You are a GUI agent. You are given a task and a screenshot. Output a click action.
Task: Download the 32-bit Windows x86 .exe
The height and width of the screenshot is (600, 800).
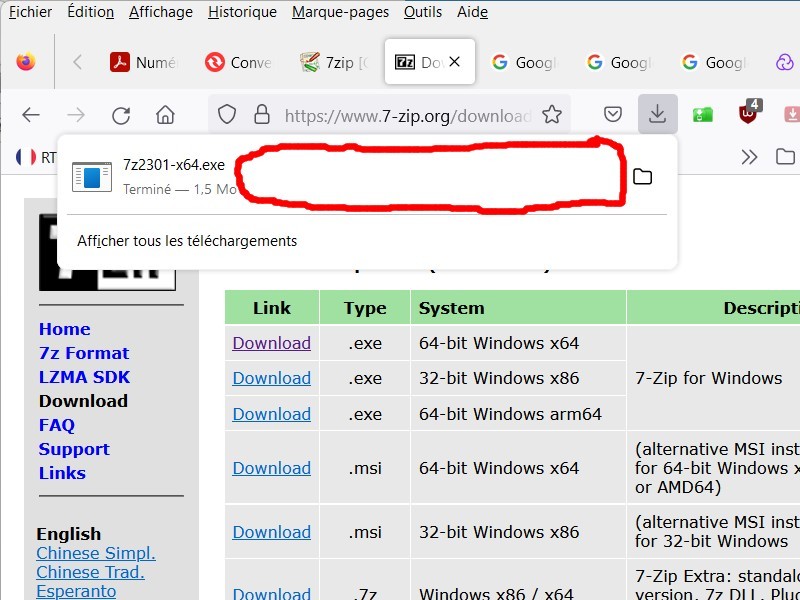pyautogui.click(x=271, y=378)
